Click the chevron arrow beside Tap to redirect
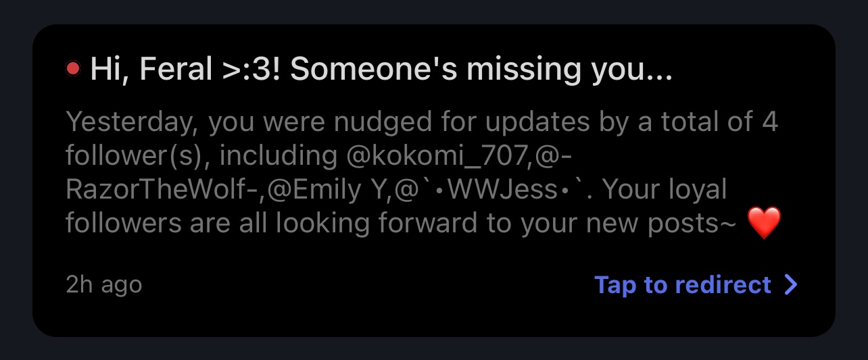868x360 pixels. (x=791, y=285)
